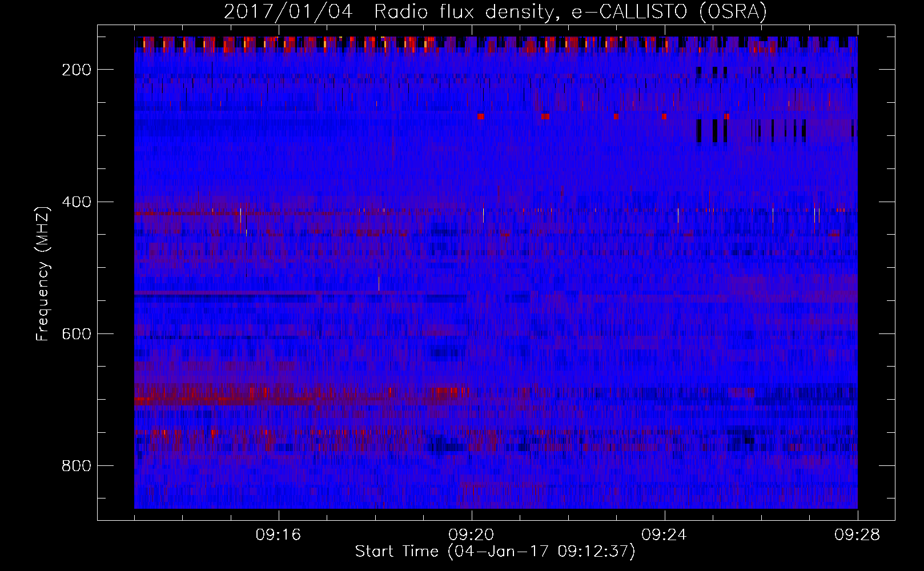Viewport: 924px width, 571px height.
Task: Click the plot title '2017/01/04 Radio flux density, e-CALLISTO (OSRA)'
Action: point(495,11)
